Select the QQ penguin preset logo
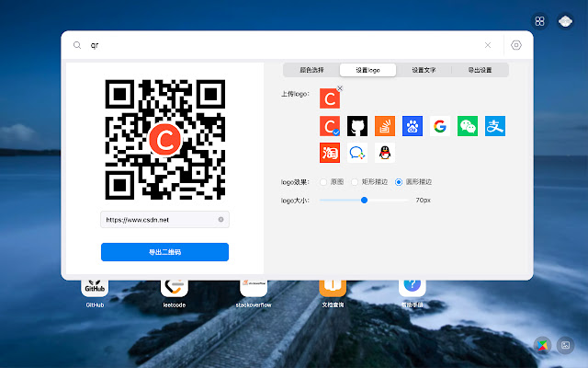This screenshot has height=368, width=588. [385, 153]
